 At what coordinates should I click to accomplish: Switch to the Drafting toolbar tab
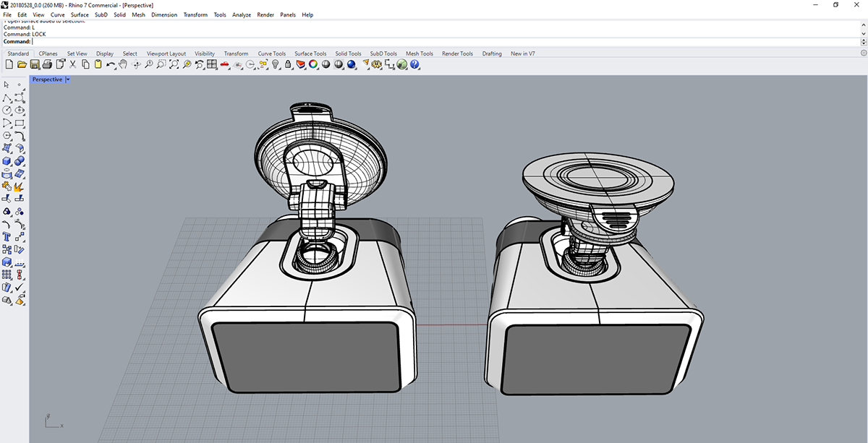(x=492, y=53)
